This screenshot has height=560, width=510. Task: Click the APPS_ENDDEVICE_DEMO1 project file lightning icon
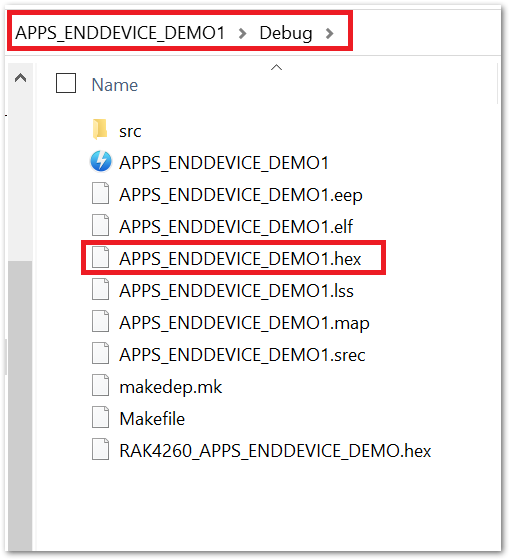pyautogui.click(x=101, y=161)
